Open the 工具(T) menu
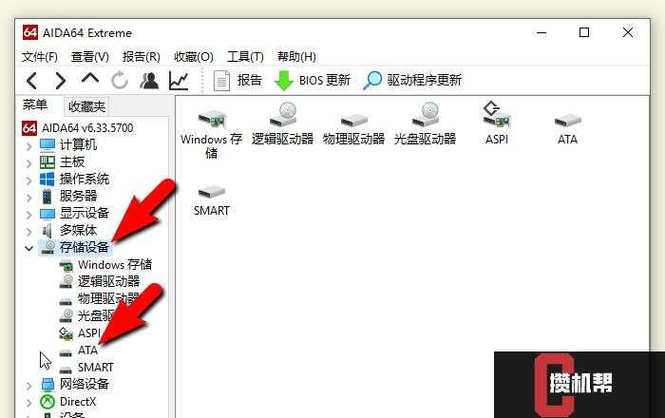This screenshot has height=418, width=665. click(x=245, y=56)
